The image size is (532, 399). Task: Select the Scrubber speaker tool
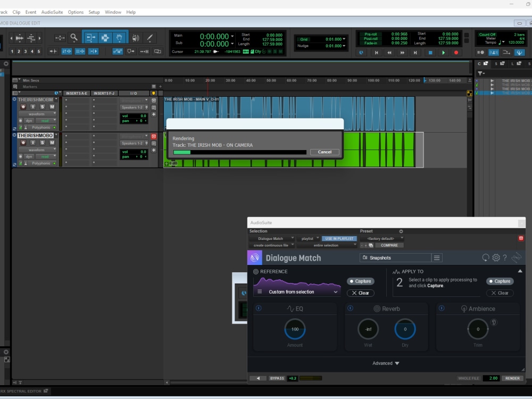click(136, 38)
